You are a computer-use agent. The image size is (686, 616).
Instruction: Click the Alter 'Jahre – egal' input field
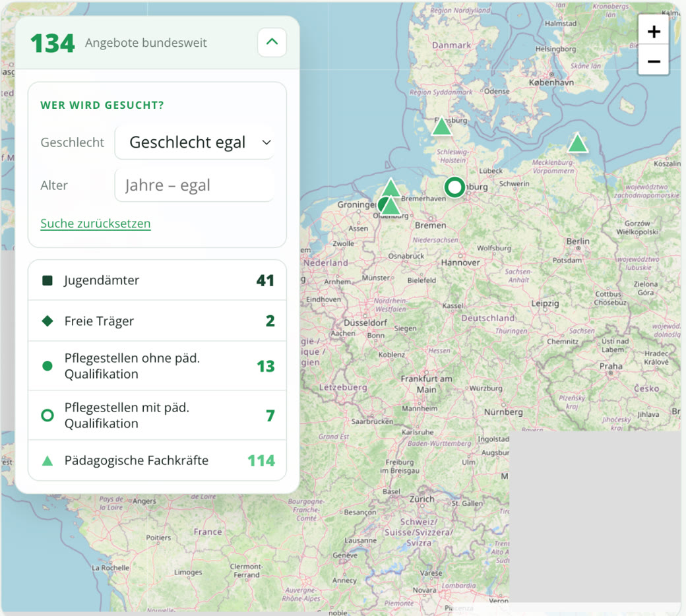pos(194,185)
